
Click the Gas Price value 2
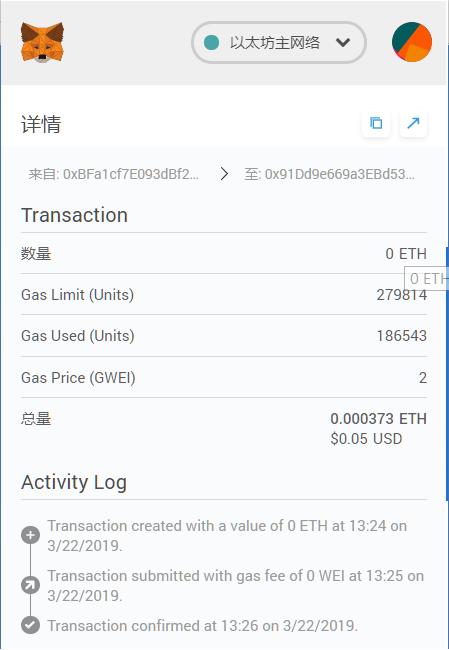[422, 378]
